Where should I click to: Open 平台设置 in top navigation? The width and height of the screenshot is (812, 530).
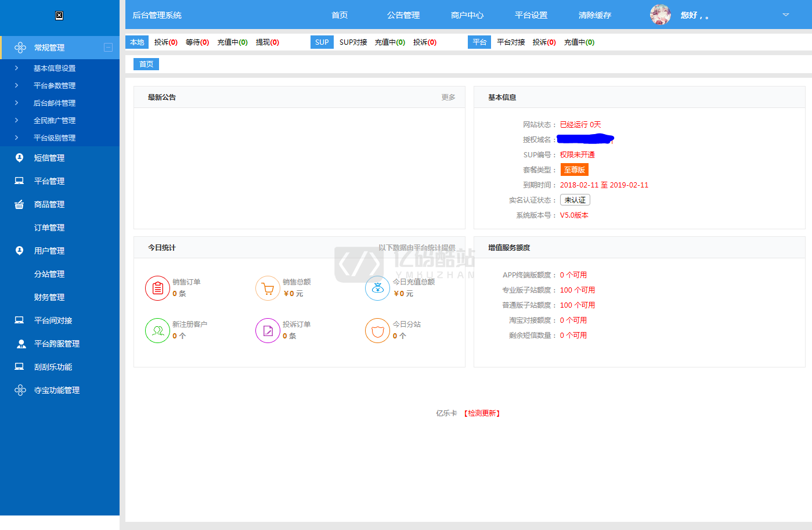531,15
